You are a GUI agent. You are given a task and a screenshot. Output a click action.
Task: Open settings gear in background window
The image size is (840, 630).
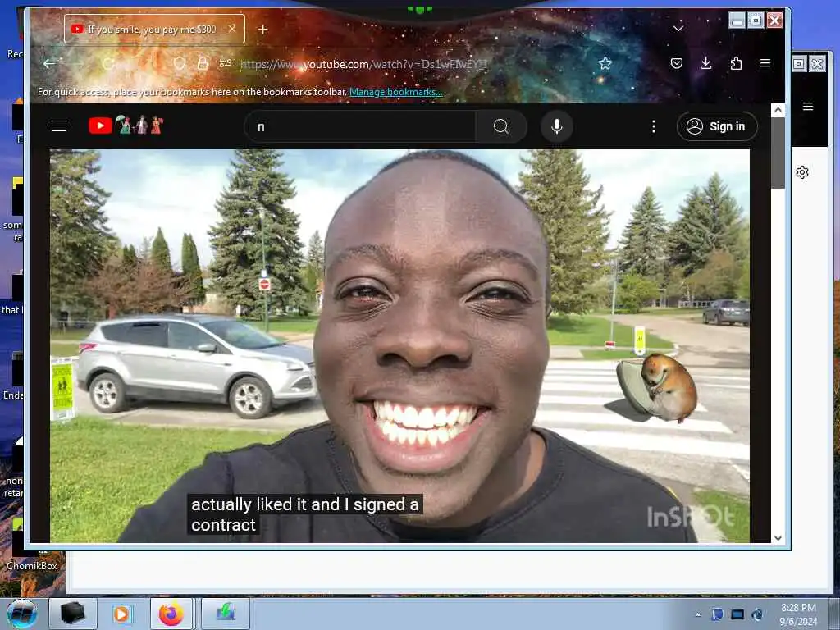[x=802, y=172]
